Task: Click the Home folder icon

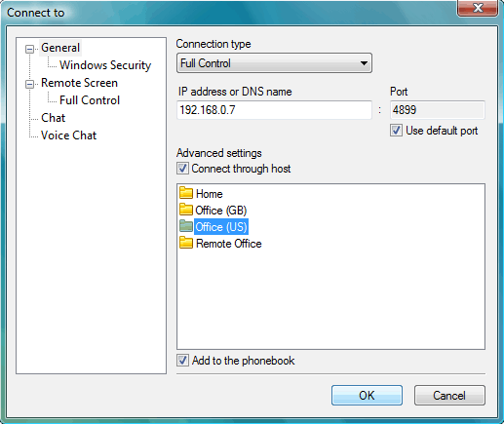Action: pyautogui.click(x=186, y=193)
